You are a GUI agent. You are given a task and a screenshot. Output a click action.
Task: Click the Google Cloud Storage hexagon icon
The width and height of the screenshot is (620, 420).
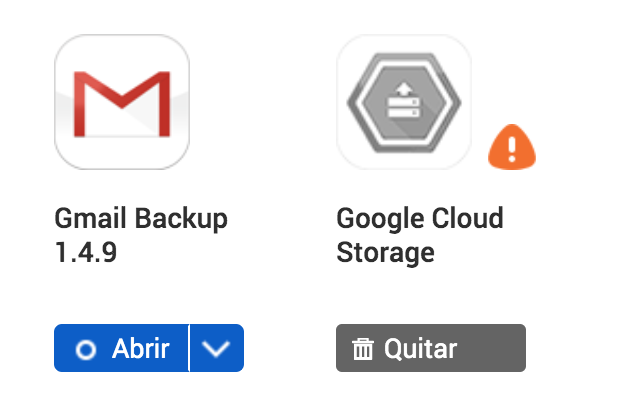pos(403,102)
